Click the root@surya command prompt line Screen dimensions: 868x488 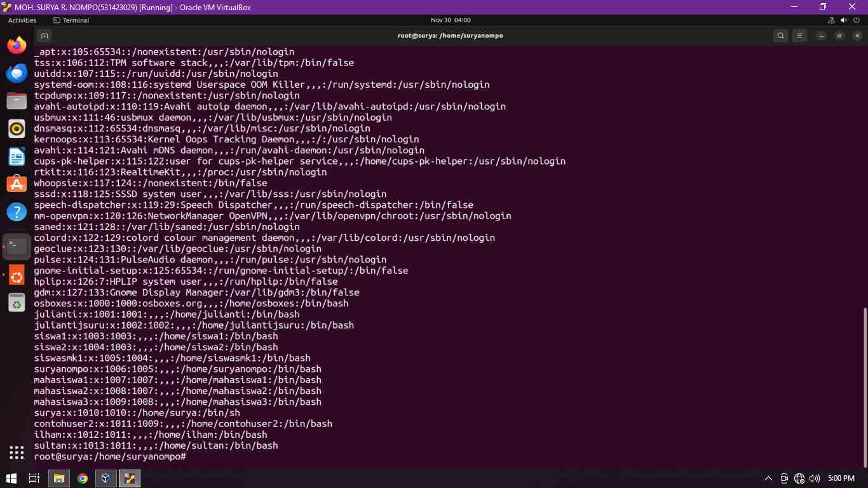(x=110, y=456)
